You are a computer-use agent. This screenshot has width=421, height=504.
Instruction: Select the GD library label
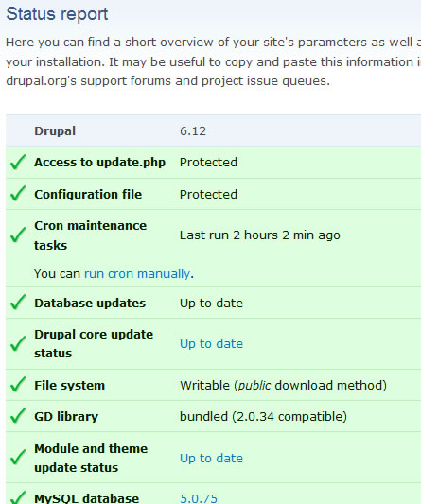click(66, 417)
